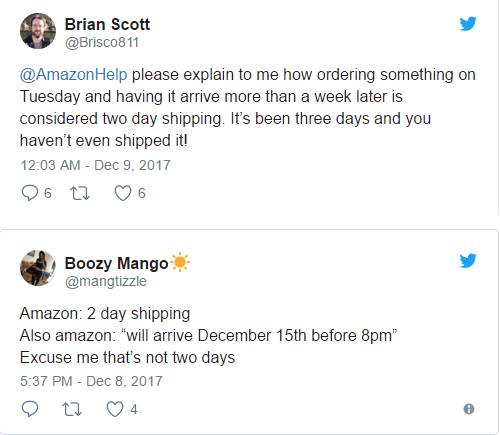Viewport: 500px width, 435px height.
Task: Like Boozy Mango's tweet with heart icon
Action: tap(115, 409)
